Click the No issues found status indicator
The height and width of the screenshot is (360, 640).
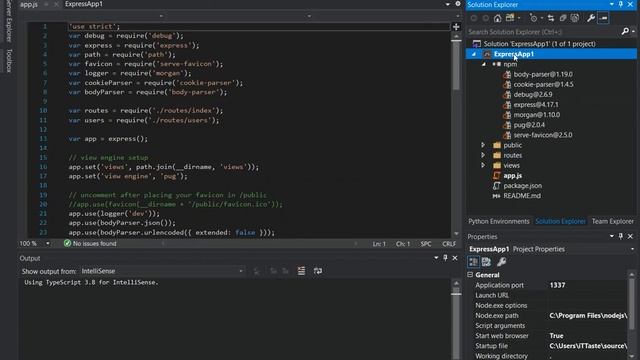[90, 244]
